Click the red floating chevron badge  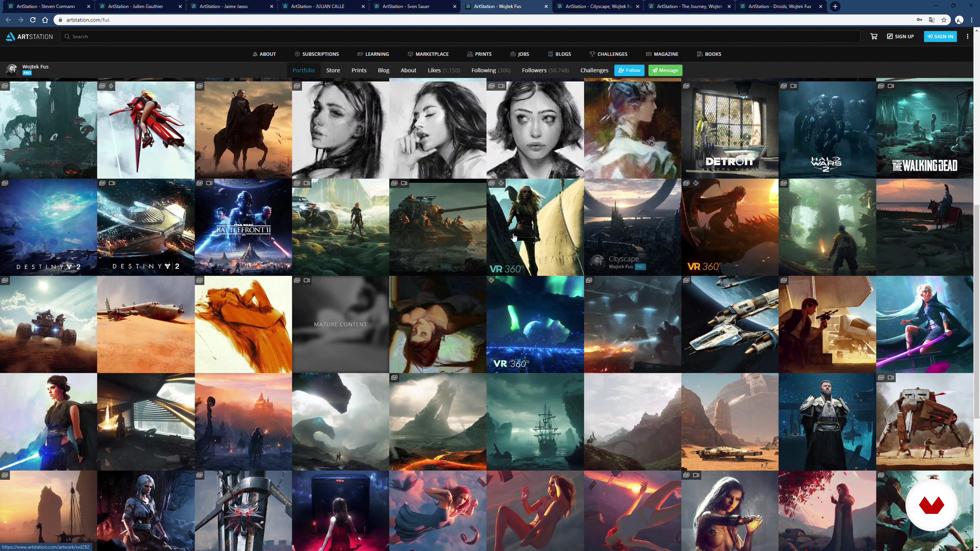[x=931, y=505]
